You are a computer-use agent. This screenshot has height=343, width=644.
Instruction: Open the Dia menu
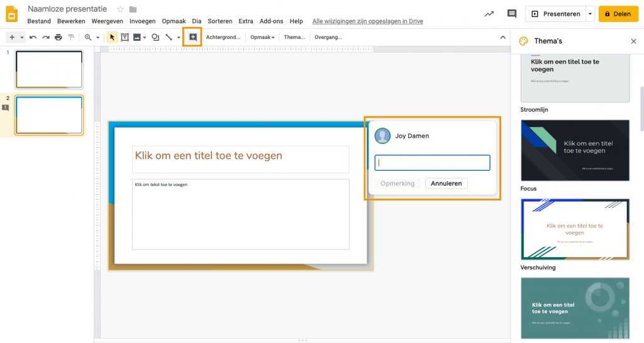197,21
